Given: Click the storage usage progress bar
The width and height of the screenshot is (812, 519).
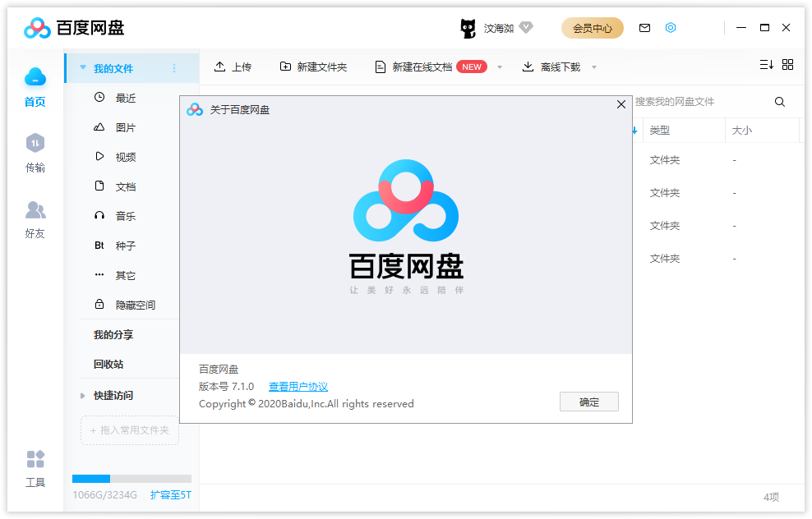Looking at the screenshot, I should click(x=131, y=479).
